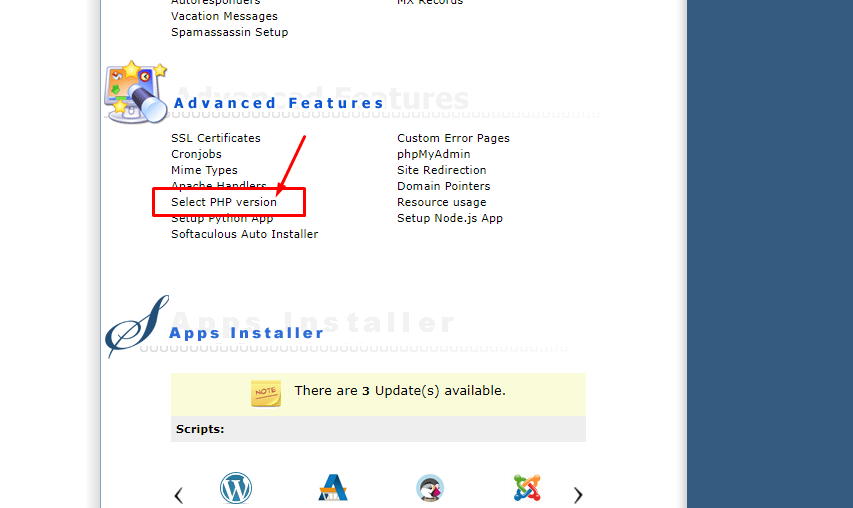The height and width of the screenshot is (508, 853).
Task: Open Softaculous Auto Installer
Action: (244, 234)
